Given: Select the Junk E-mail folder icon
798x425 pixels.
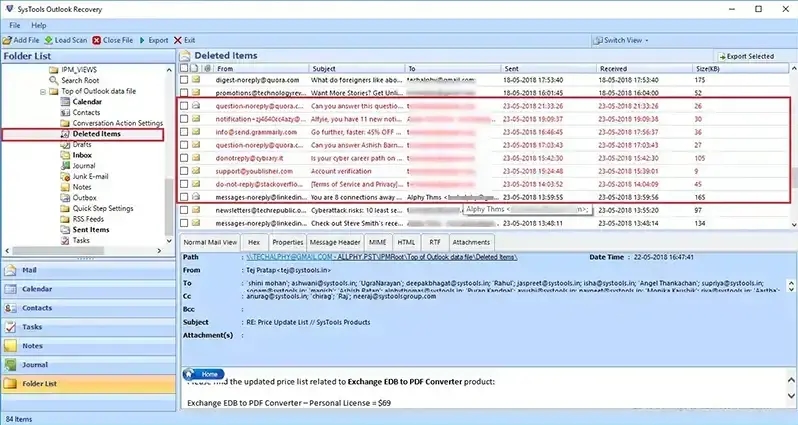Looking at the screenshot, I should (65, 177).
